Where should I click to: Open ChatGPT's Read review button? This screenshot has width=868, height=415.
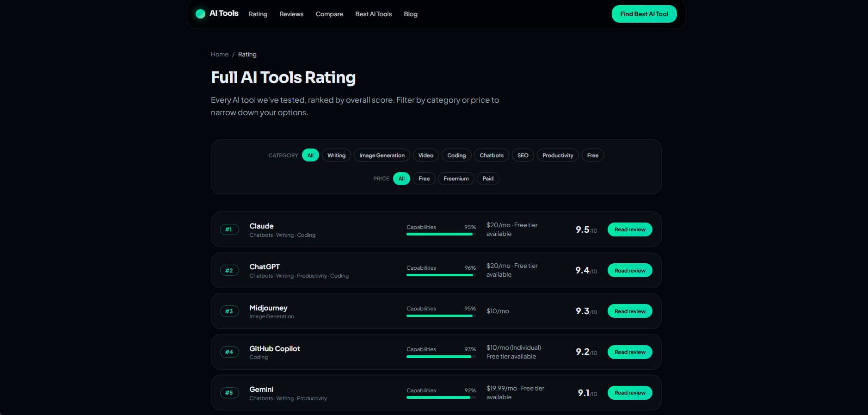coord(630,271)
